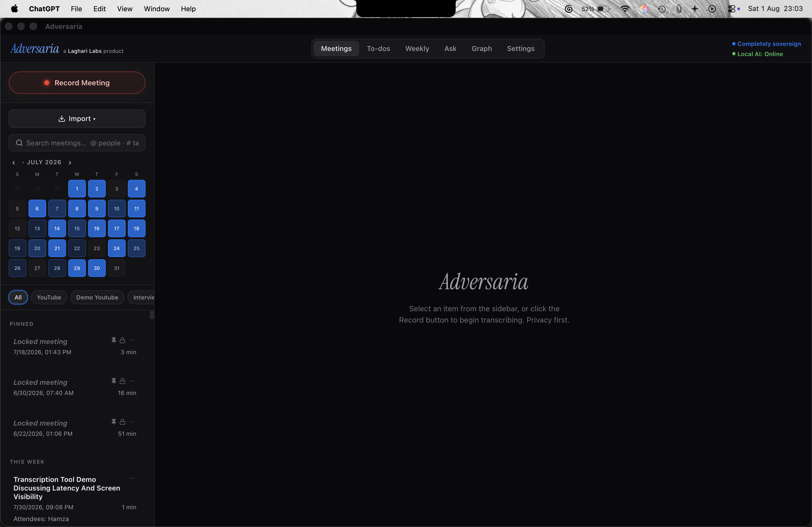Viewport: 812px width, 527px height.
Task: Switch to the Ask tab
Action: [x=450, y=49]
